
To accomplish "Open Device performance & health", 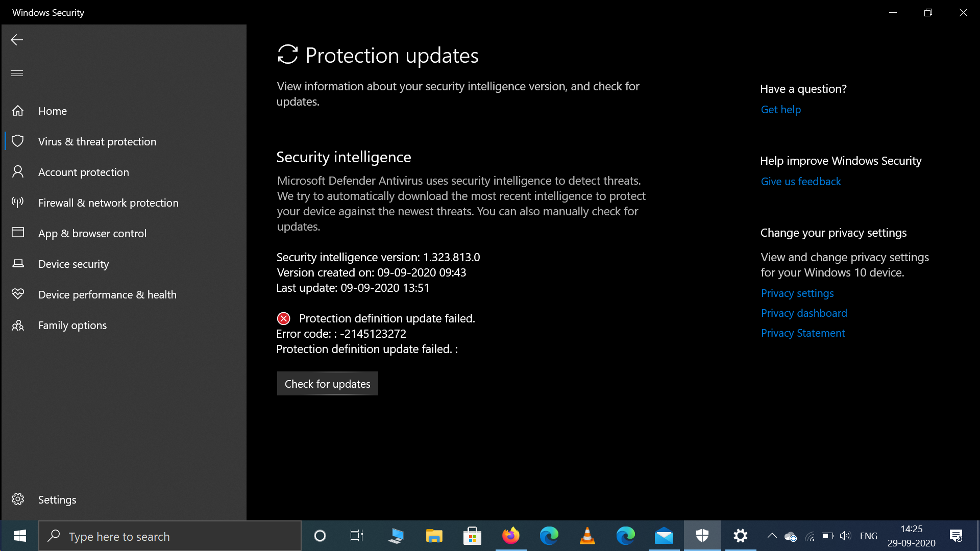I will pyautogui.click(x=107, y=294).
